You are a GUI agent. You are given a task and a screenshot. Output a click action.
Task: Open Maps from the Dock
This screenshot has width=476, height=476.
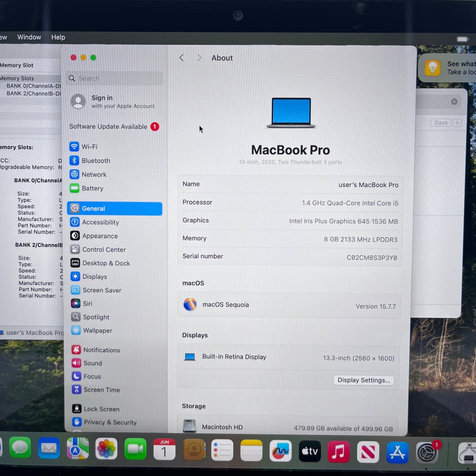point(78,449)
